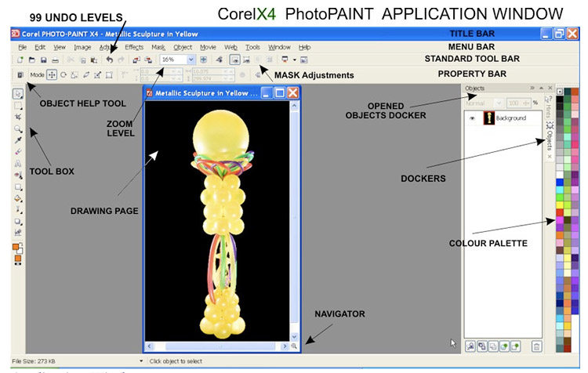Choose the Zoom magnifier tool in toolbox
This screenshot has width=588, height=373.
click(18, 128)
